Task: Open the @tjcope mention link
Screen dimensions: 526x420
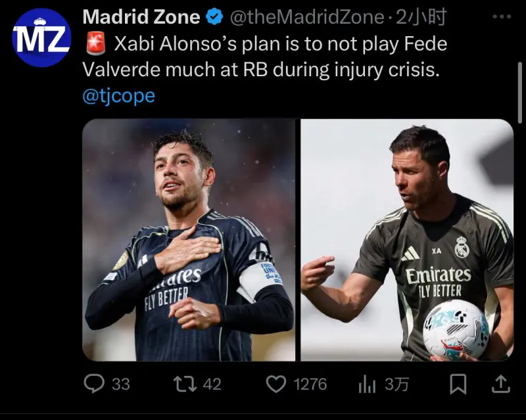Action: (119, 96)
